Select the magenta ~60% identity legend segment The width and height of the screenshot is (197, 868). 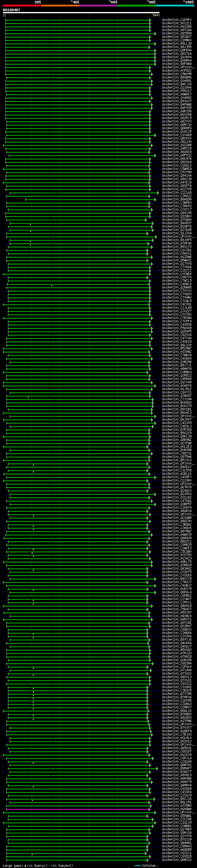[99, 6]
